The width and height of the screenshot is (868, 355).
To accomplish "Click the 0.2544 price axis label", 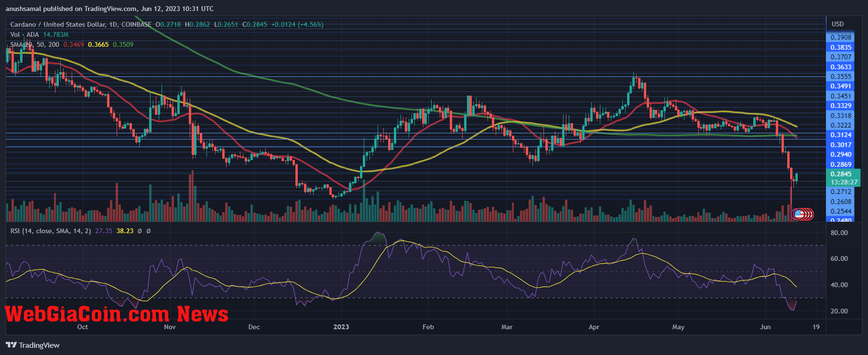I will coord(841,211).
